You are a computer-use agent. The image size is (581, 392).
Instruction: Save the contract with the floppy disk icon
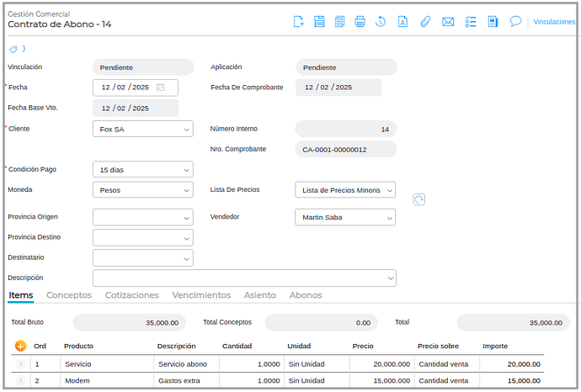click(320, 22)
